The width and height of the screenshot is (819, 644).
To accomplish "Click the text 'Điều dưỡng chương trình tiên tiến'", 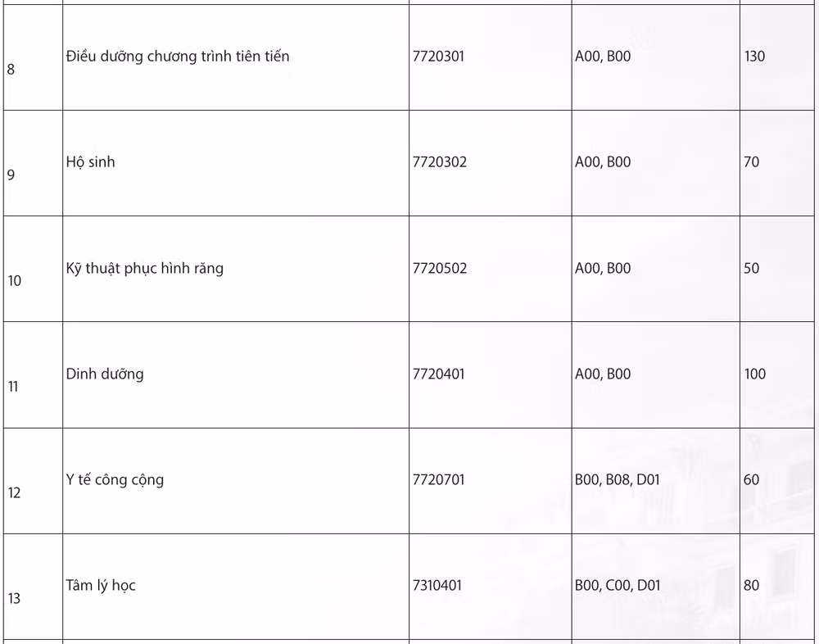I will tap(178, 57).
